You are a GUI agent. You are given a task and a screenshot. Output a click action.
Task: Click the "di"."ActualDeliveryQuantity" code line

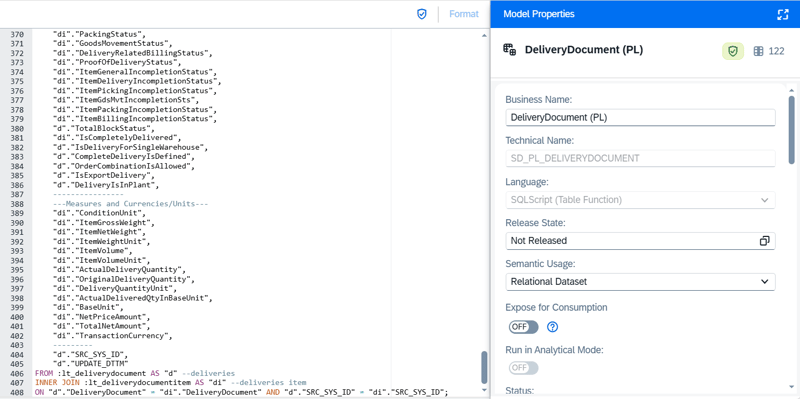119,269
